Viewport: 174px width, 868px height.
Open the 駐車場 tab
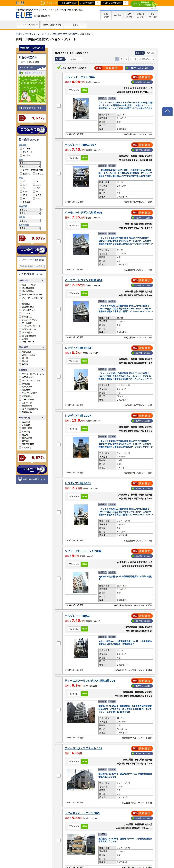[75, 25]
